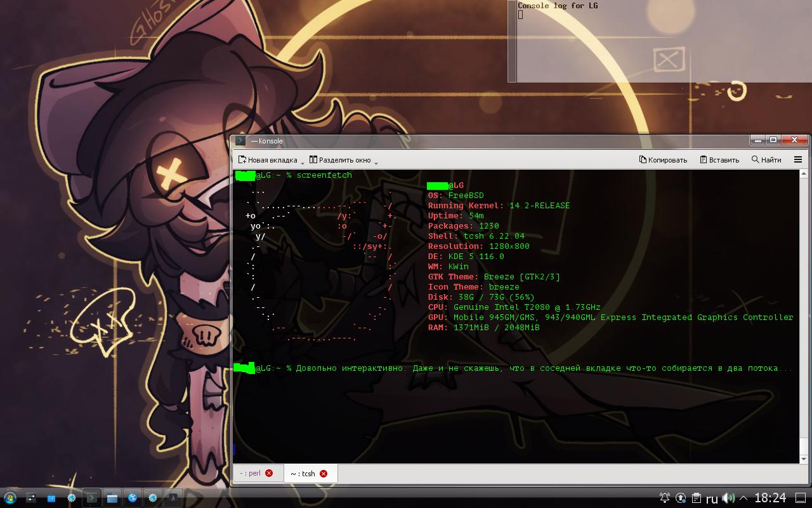The image size is (812, 508).
Task: Click the Show Desktop button beside the clock
Action: tap(800, 498)
